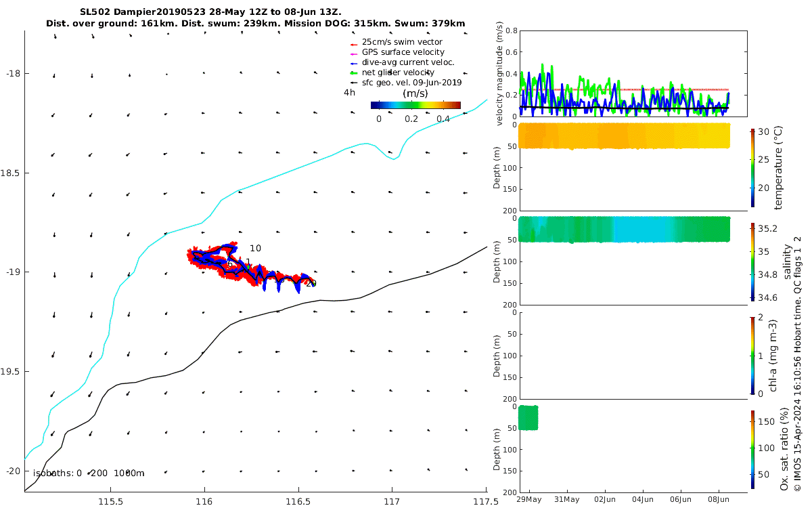Click the '02Jun' date tick label
The image size is (812, 508).
pos(604,499)
